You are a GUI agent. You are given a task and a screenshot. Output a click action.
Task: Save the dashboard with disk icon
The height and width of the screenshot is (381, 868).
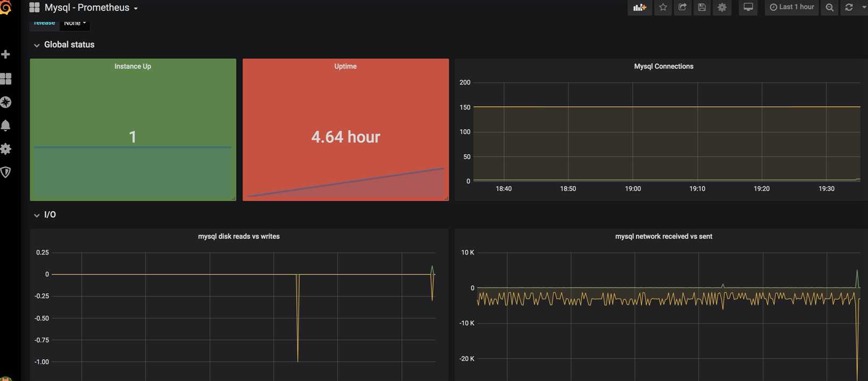(702, 7)
